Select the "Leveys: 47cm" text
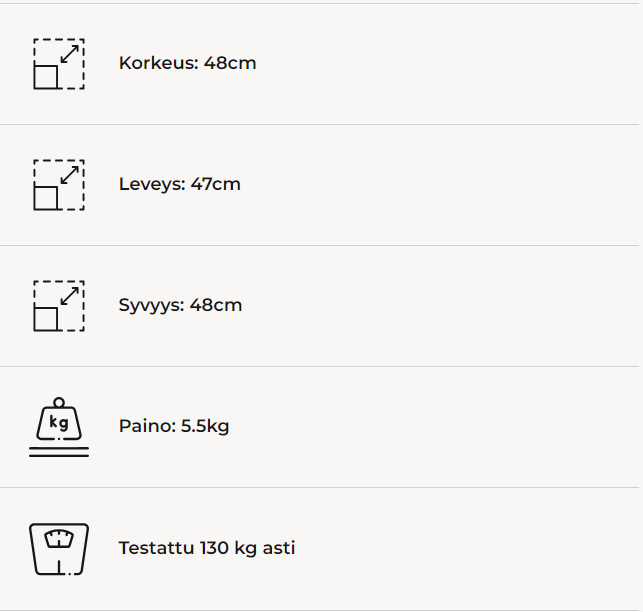The width and height of the screenshot is (643, 612). [x=179, y=184]
